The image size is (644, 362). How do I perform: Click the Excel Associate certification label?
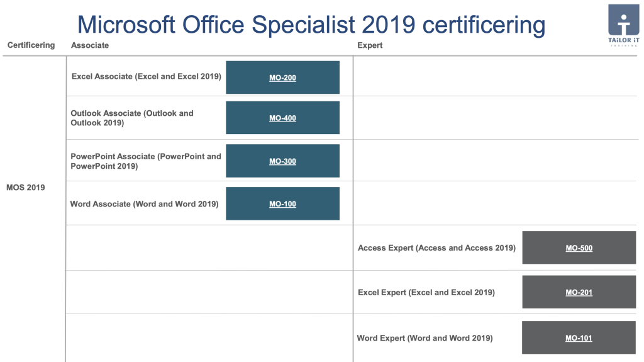[x=146, y=77]
